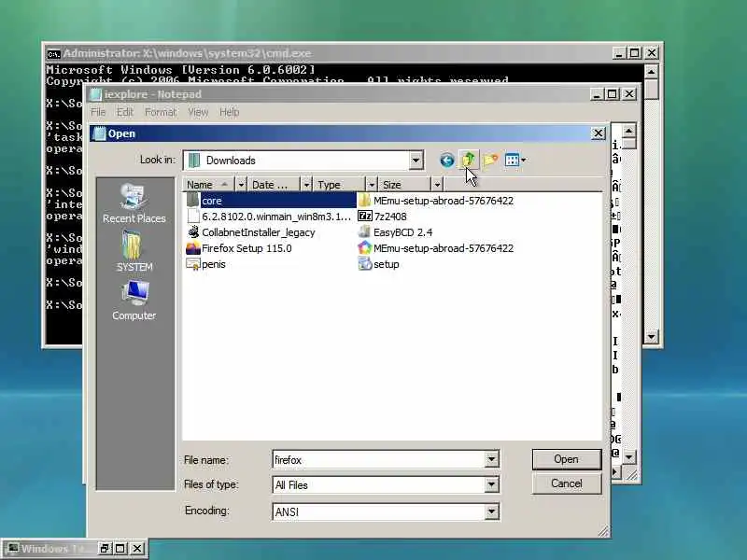Expand the Look in dropdown
The height and width of the screenshot is (560, 747).
click(x=416, y=161)
